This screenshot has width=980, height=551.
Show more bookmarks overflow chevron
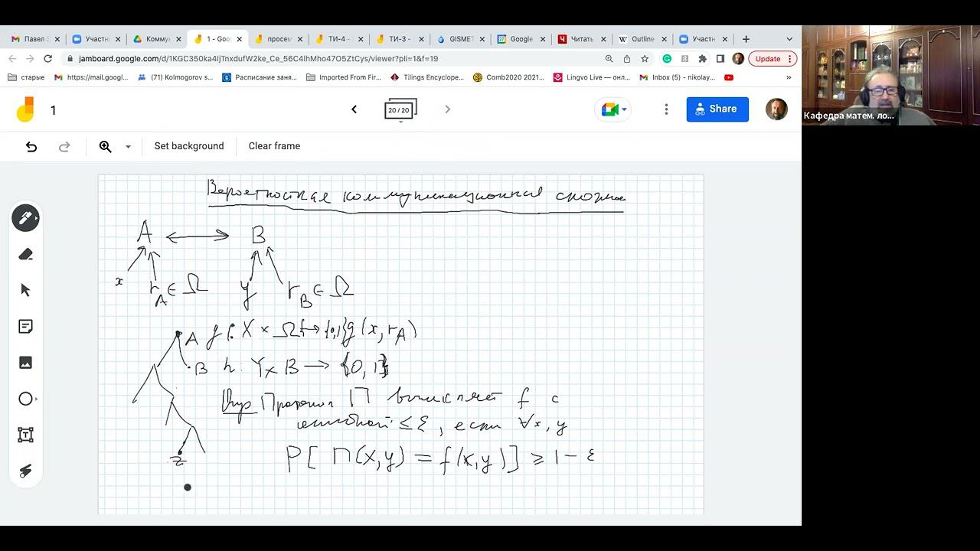tap(789, 77)
